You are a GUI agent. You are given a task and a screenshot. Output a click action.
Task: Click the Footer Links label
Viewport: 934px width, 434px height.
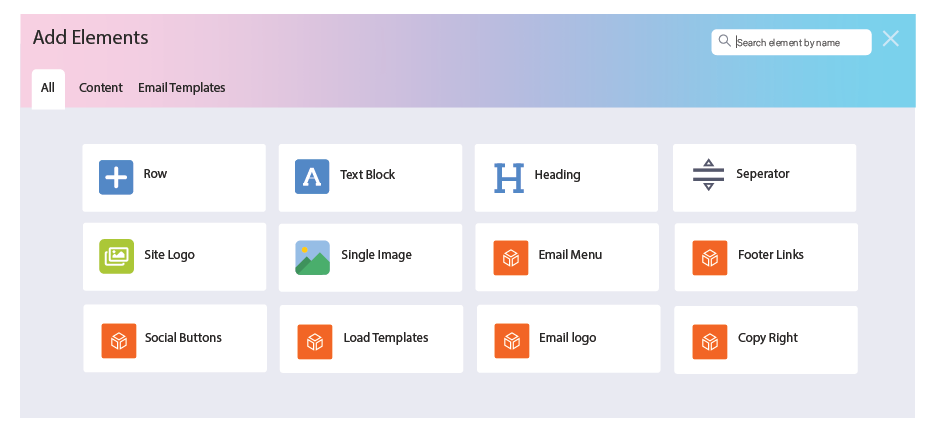[x=771, y=255]
